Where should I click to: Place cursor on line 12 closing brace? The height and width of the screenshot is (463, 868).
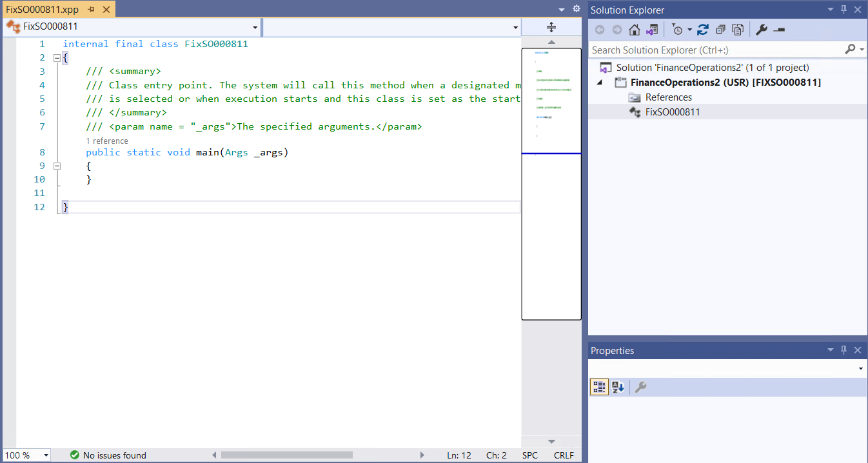[65, 207]
